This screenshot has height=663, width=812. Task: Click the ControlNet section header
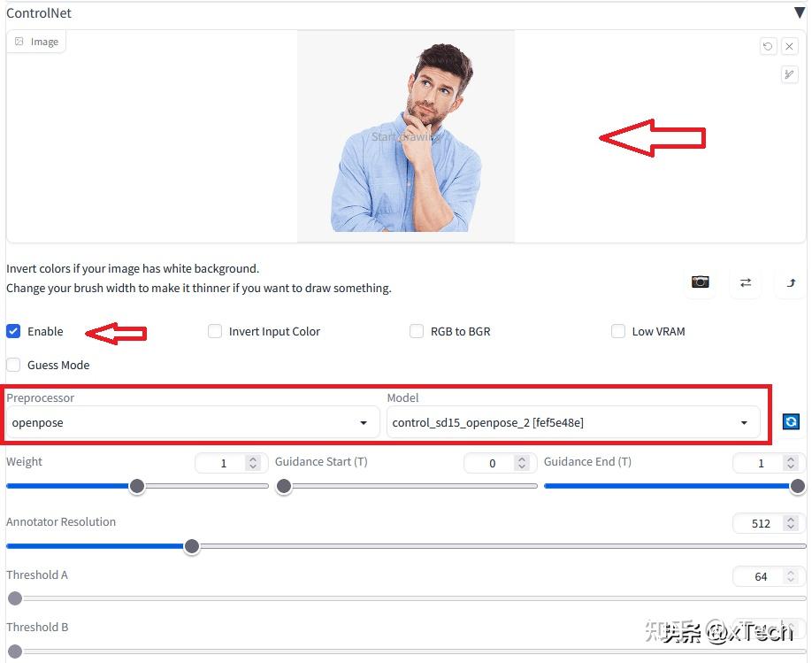pos(39,12)
